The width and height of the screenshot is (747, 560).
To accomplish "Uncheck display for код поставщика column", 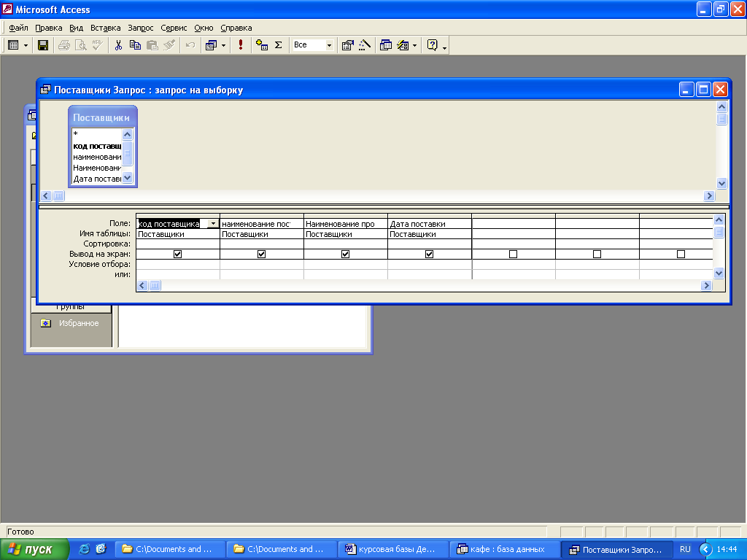I will pyautogui.click(x=178, y=254).
